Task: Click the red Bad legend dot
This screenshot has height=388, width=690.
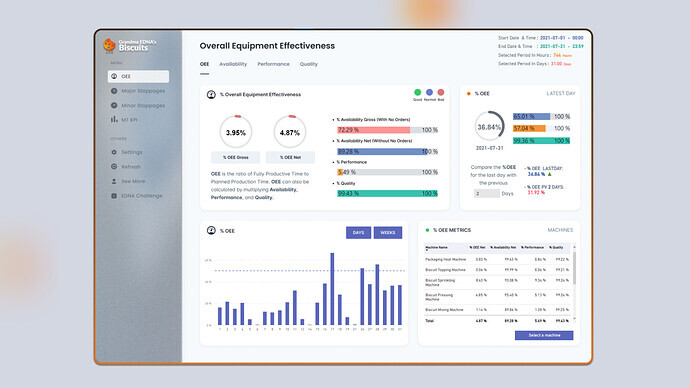Action: click(440, 92)
